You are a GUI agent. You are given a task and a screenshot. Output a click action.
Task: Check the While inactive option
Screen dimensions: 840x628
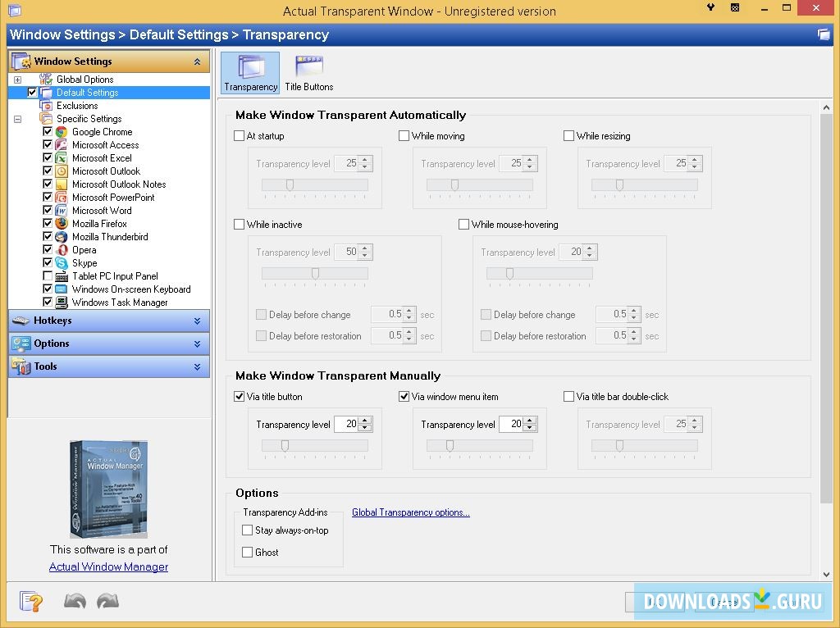[x=239, y=225]
